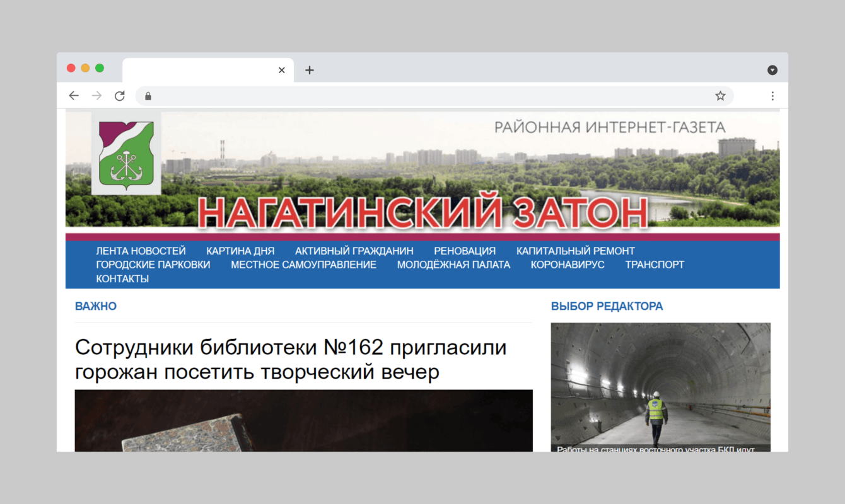The width and height of the screenshot is (845, 504).
Task: Close the current browser tab
Action: (281, 70)
